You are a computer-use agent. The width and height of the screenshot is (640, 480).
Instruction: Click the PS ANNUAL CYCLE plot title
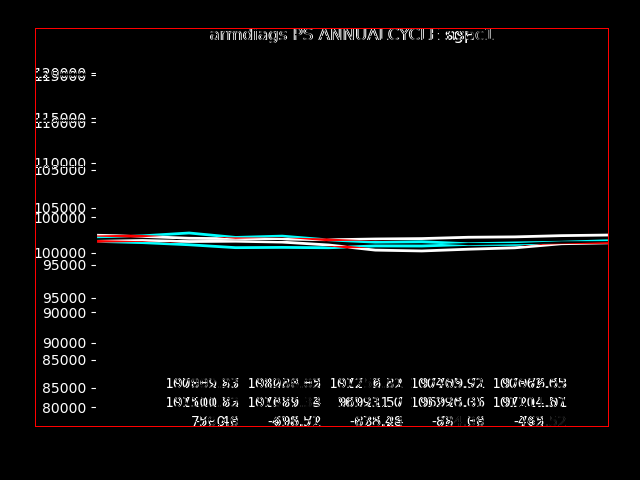(x=352, y=35)
